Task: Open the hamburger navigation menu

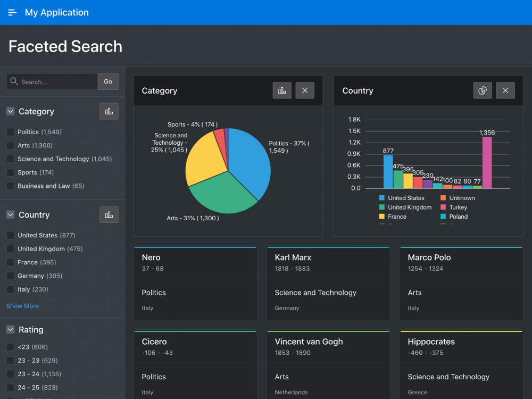Action: 12,12
